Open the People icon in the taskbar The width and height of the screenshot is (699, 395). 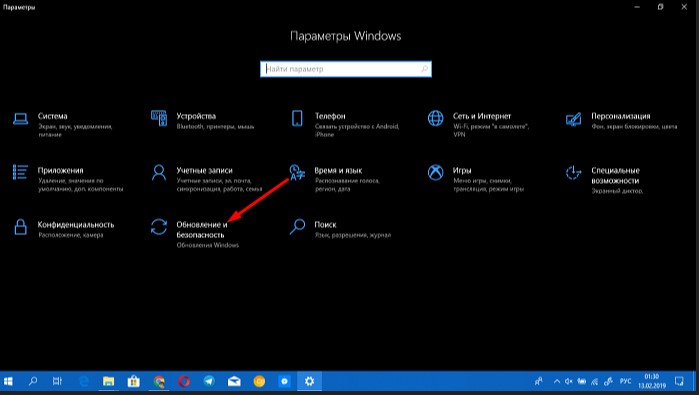539,382
